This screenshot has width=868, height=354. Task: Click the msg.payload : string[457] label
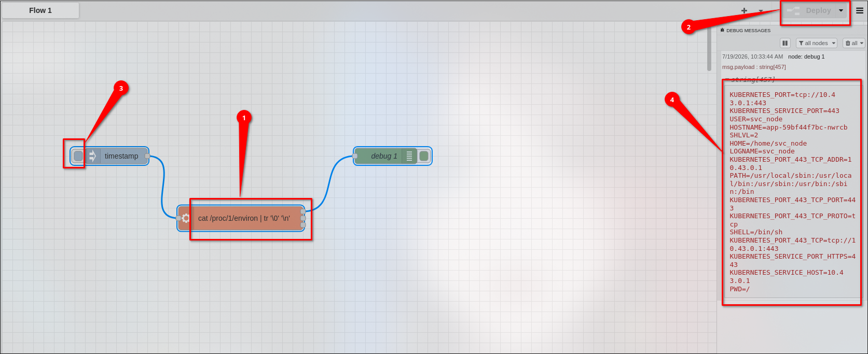pyautogui.click(x=754, y=67)
